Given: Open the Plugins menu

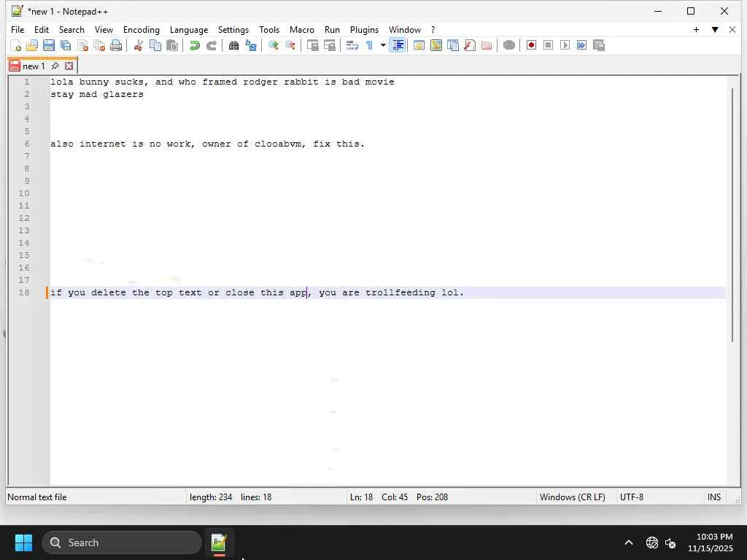Looking at the screenshot, I should pos(365,29).
